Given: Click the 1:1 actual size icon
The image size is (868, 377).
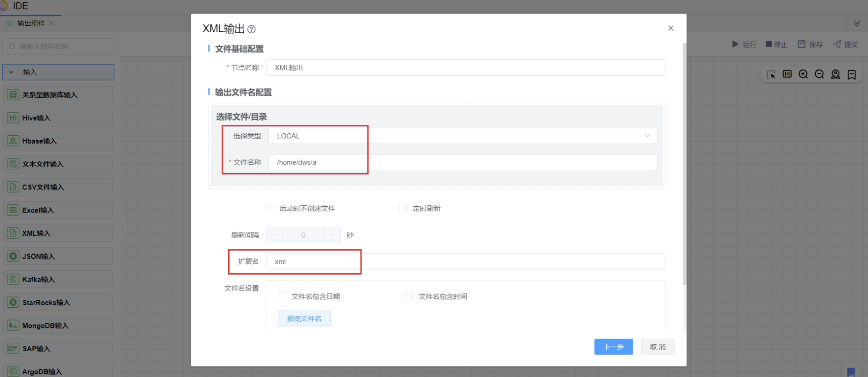Looking at the screenshot, I should point(787,74).
